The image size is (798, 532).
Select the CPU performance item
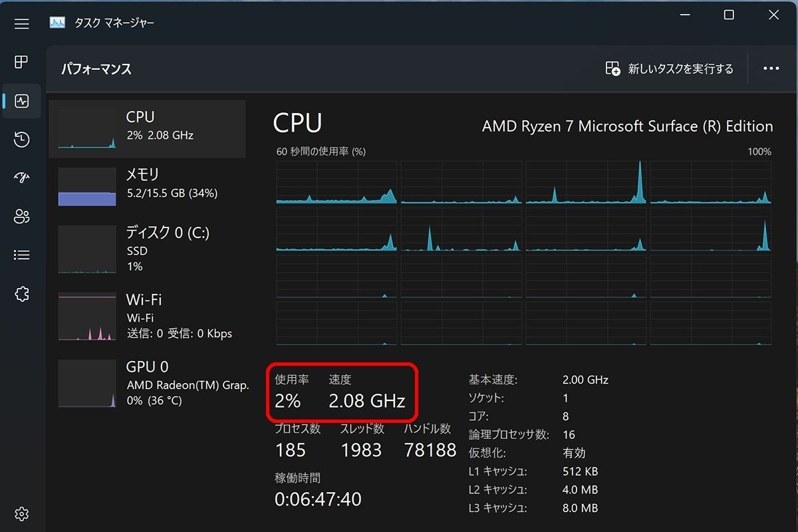pyautogui.click(x=148, y=129)
